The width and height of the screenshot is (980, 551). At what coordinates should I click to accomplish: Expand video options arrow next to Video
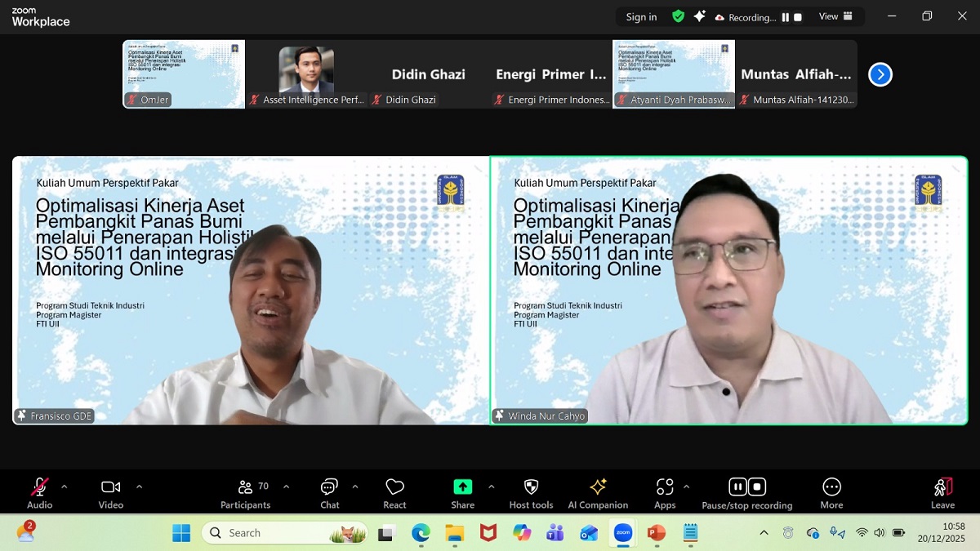(x=139, y=487)
